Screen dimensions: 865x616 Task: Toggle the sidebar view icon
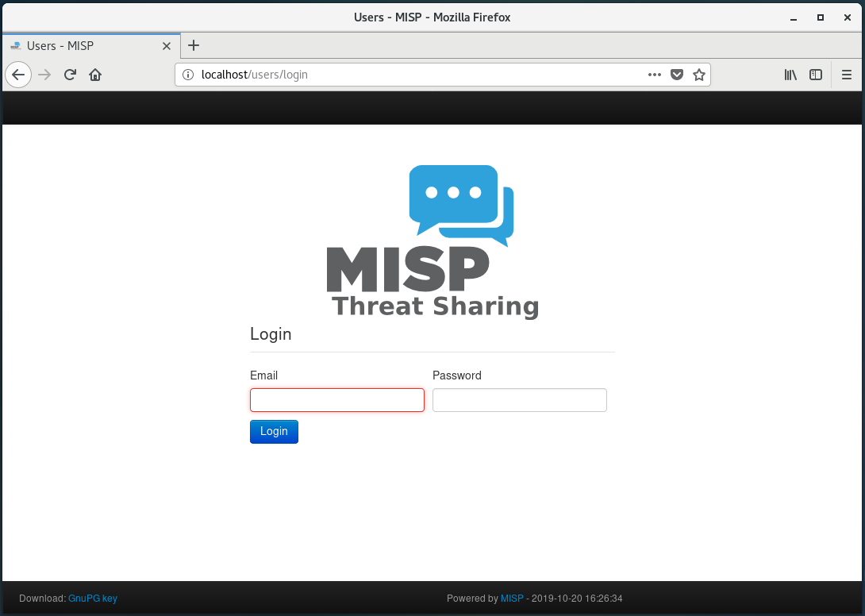(x=816, y=75)
